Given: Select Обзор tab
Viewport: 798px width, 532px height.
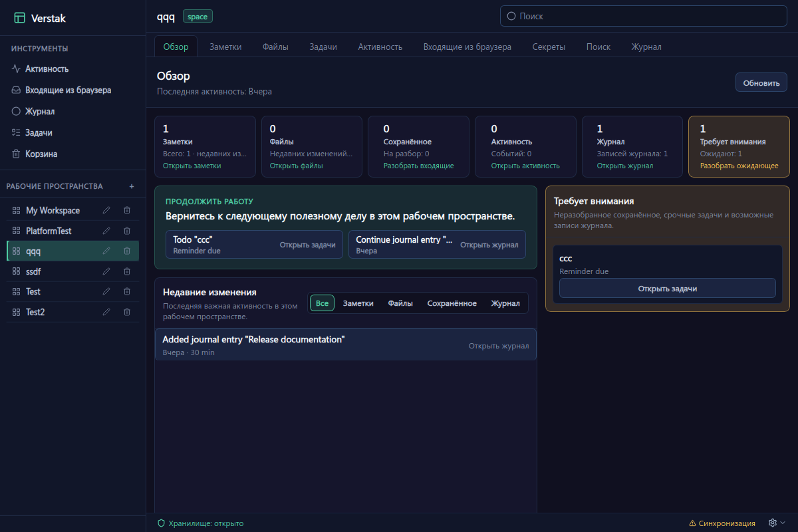Looking at the screenshot, I should [x=176, y=47].
